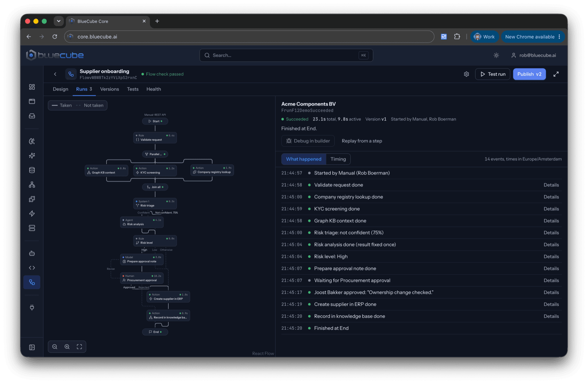588x384 pixels.
Task: Open the Versions tab
Action: [x=110, y=89]
